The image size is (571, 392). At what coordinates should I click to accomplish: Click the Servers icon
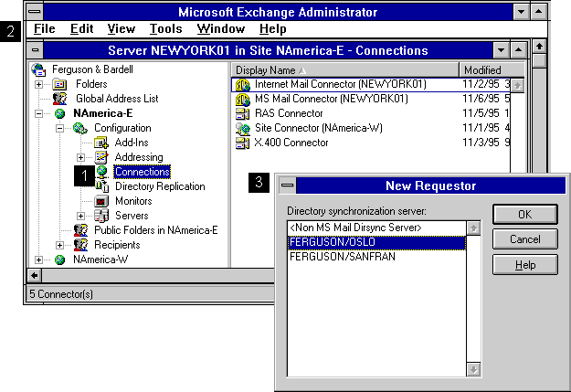pyautogui.click(x=101, y=216)
